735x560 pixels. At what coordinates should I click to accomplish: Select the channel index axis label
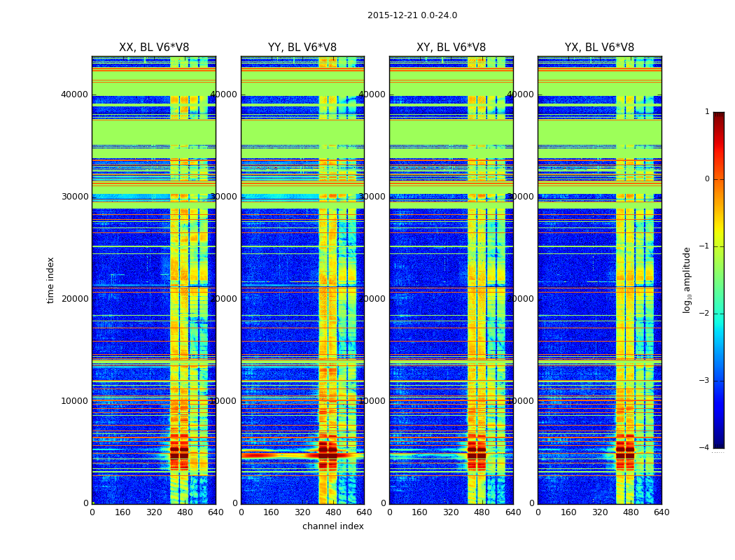point(332,526)
